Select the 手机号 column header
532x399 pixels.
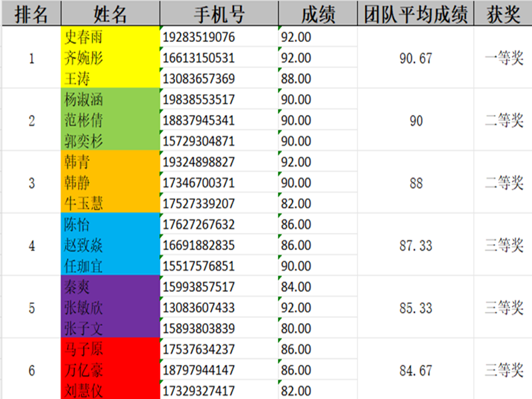(x=219, y=13)
